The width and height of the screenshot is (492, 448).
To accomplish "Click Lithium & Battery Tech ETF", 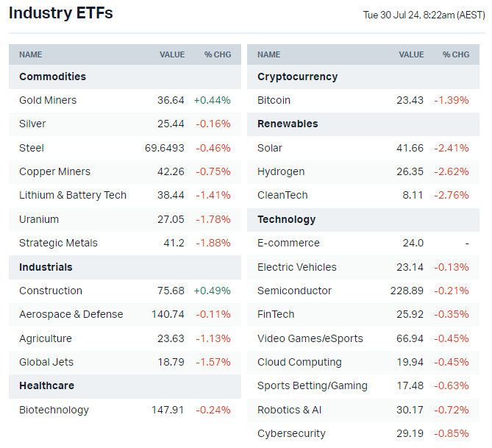I will pyautogui.click(x=73, y=195).
